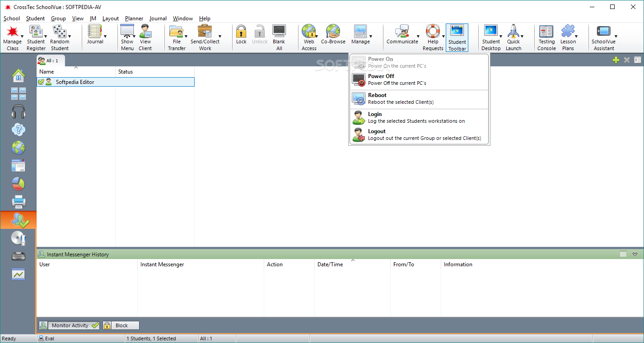Open the School menu

click(12, 19)
